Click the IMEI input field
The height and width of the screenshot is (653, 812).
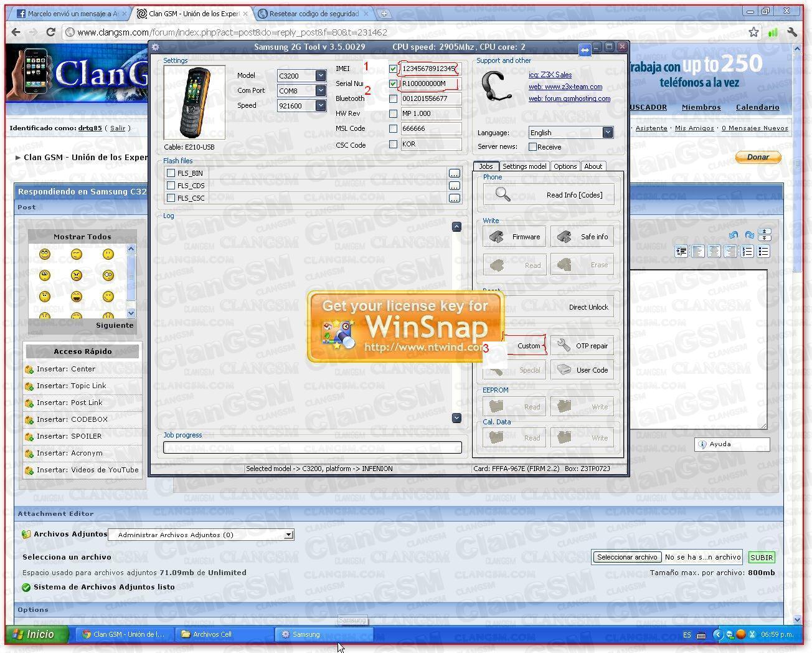[429, 69]
